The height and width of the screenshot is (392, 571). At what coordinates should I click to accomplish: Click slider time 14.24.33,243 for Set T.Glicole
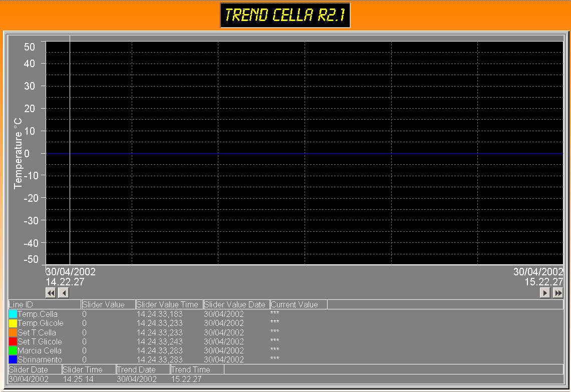(159, 341)
